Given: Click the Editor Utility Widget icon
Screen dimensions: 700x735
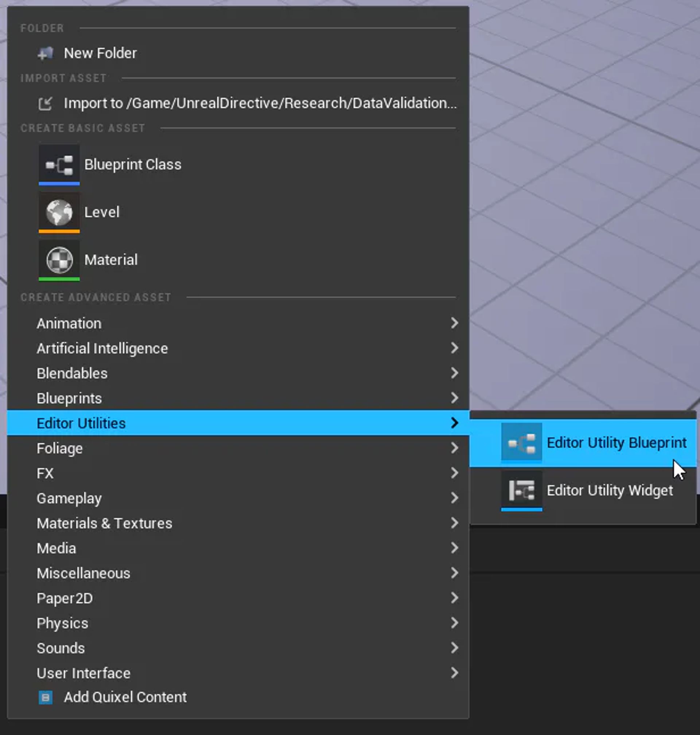Looking at the screenshot, I should 521,490.
